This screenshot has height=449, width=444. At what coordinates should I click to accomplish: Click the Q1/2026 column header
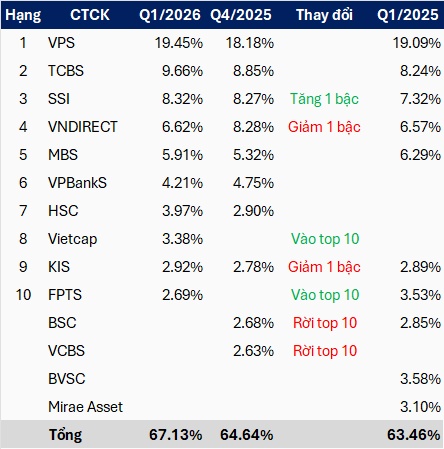170,15
